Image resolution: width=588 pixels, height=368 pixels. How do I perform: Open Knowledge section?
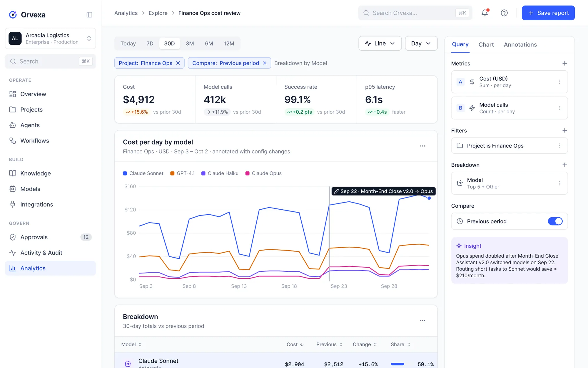click(50, 173)
